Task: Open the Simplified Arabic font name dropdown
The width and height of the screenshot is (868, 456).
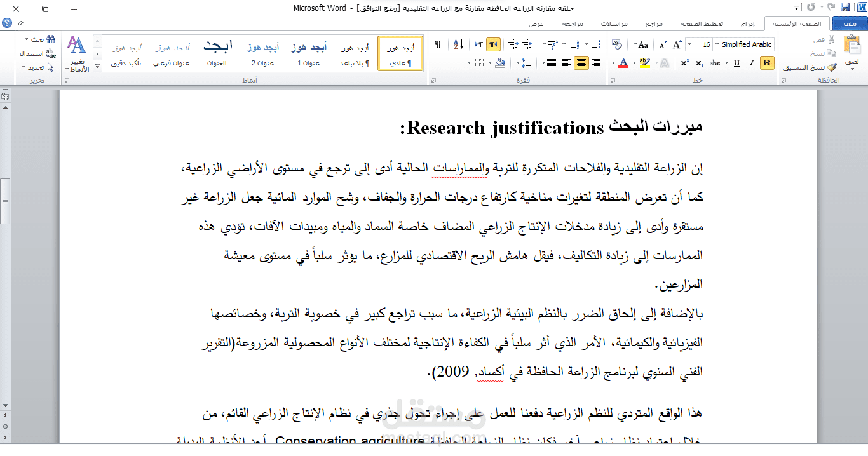Action: pyautogui.click(x=717, y=44)
